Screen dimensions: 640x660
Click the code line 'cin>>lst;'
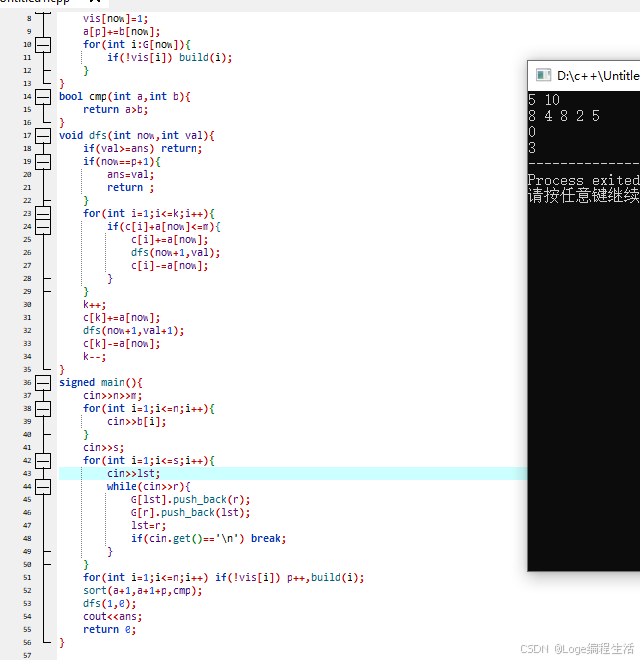[133, 474]
